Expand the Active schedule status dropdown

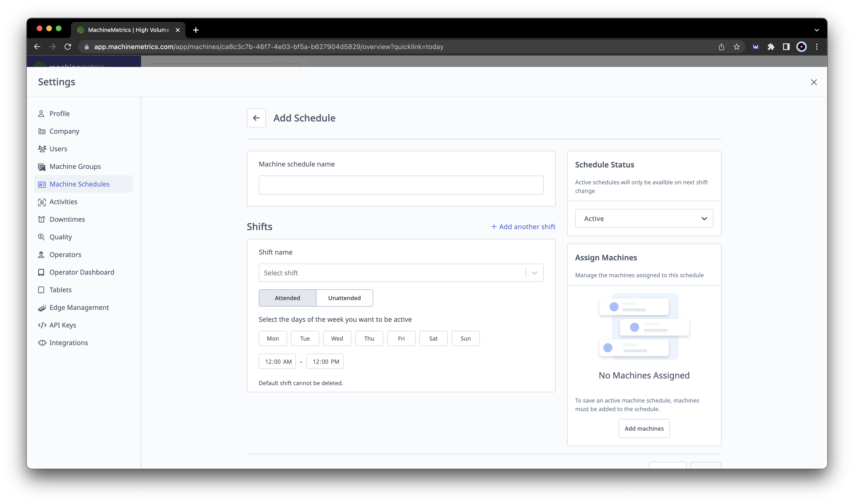click(x=644, y=219)
